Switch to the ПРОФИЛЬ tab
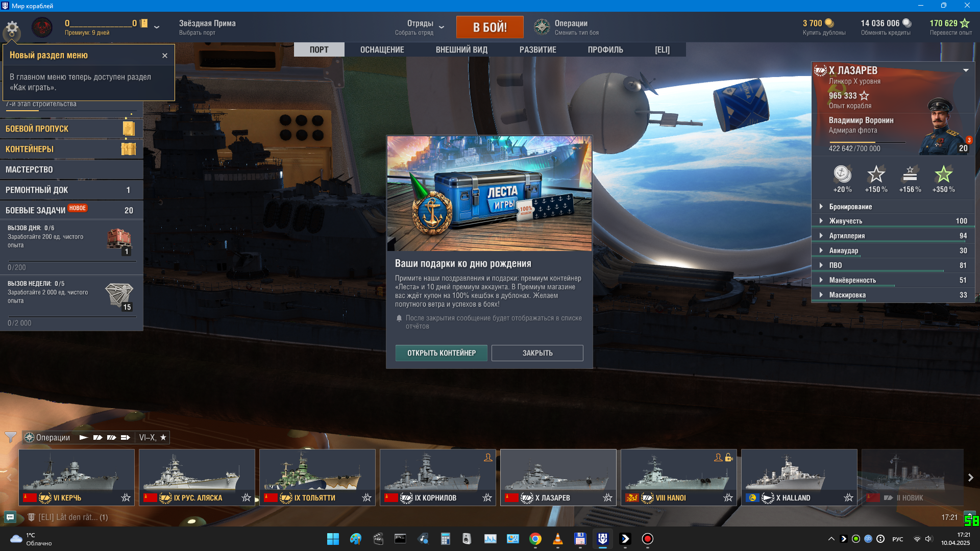Viewport: 980px width, 551px height. [605, 49]
